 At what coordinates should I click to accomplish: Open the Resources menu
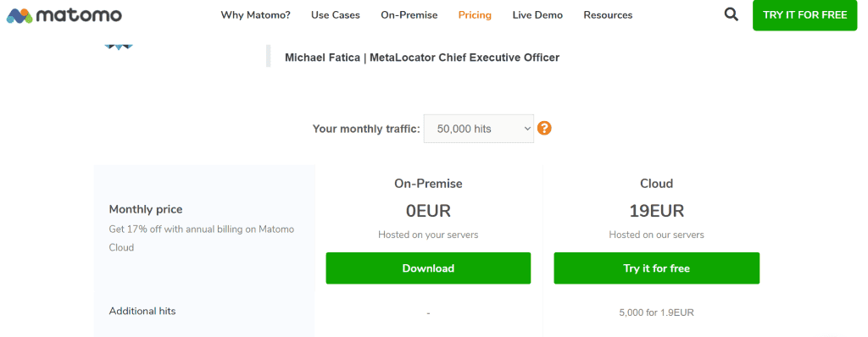pos(608,15)
